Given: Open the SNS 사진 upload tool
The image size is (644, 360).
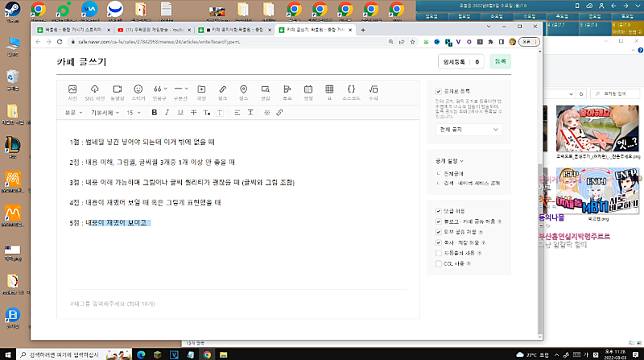Looking at the screenshot, I should click(x=94, y=90).
